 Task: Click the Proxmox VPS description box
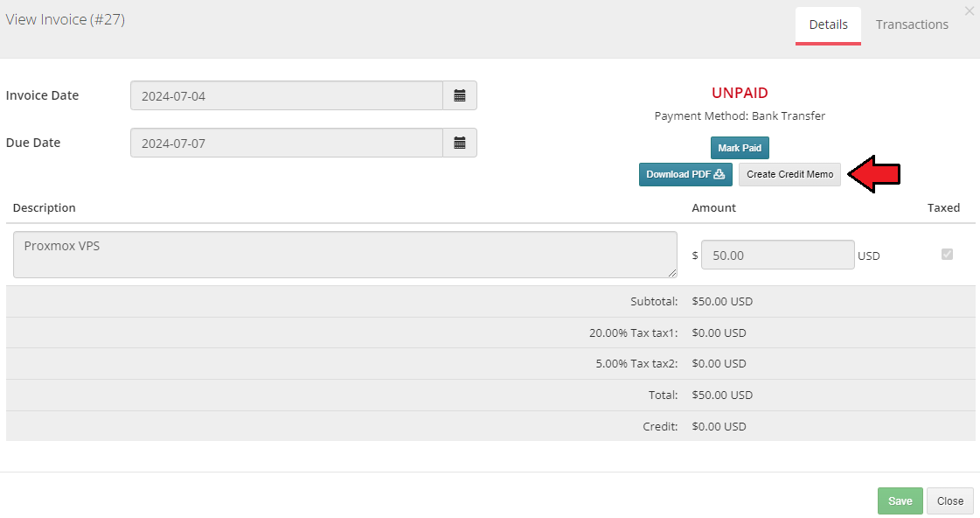pos(345,255)
